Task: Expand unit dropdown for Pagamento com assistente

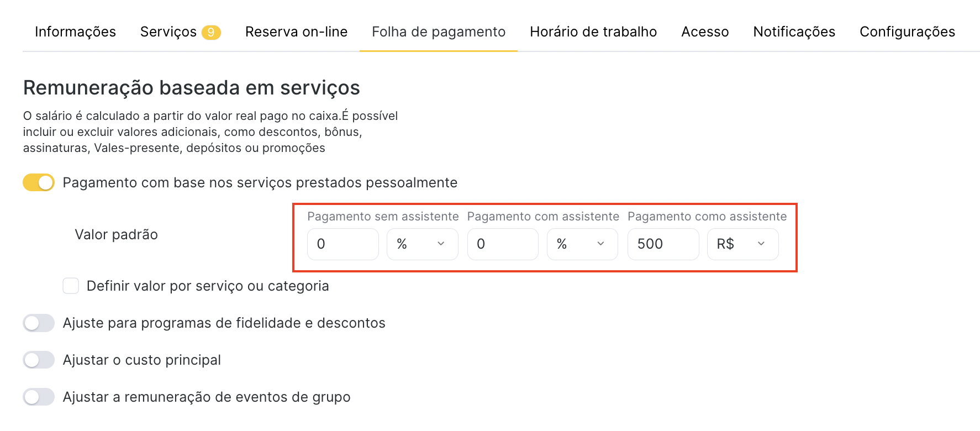Action: 582,244
